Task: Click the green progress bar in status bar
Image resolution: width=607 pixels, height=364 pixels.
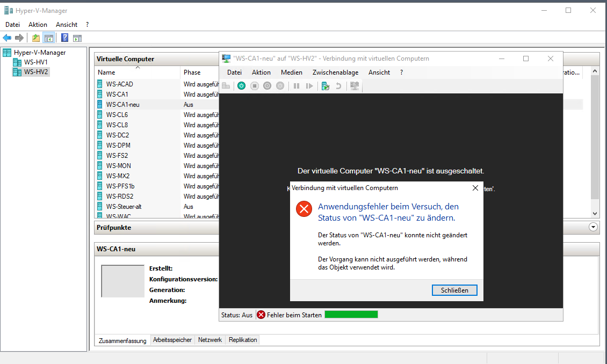Action: coord(351,315)
